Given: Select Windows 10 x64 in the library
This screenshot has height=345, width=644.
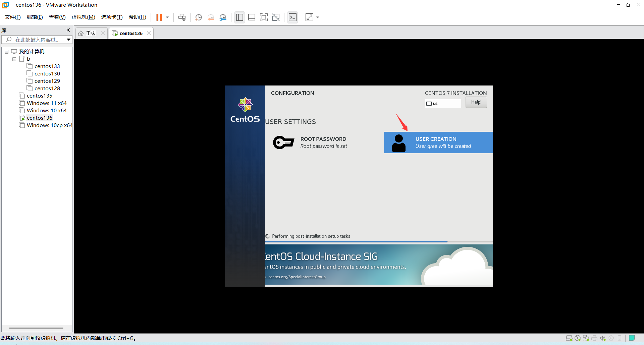Looking at the screenshot, I should coord(47,110).
